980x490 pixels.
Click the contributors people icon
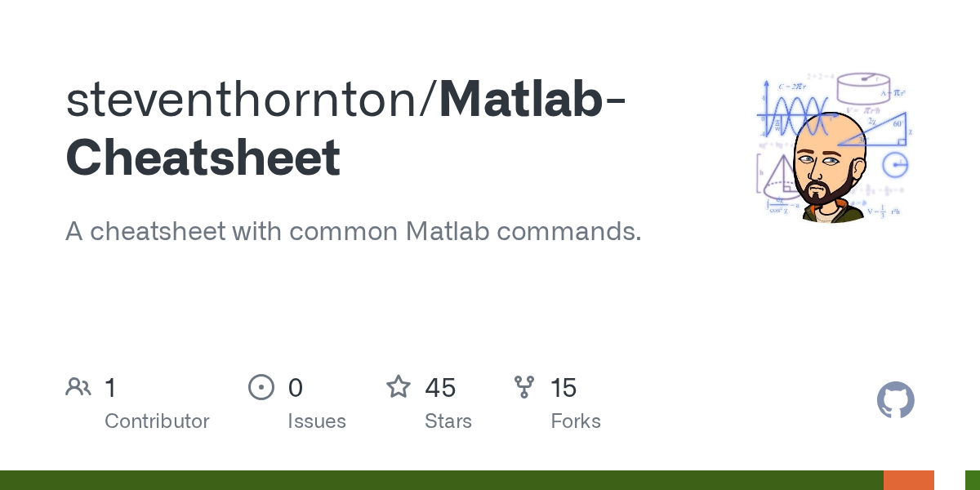pos(78,387)
